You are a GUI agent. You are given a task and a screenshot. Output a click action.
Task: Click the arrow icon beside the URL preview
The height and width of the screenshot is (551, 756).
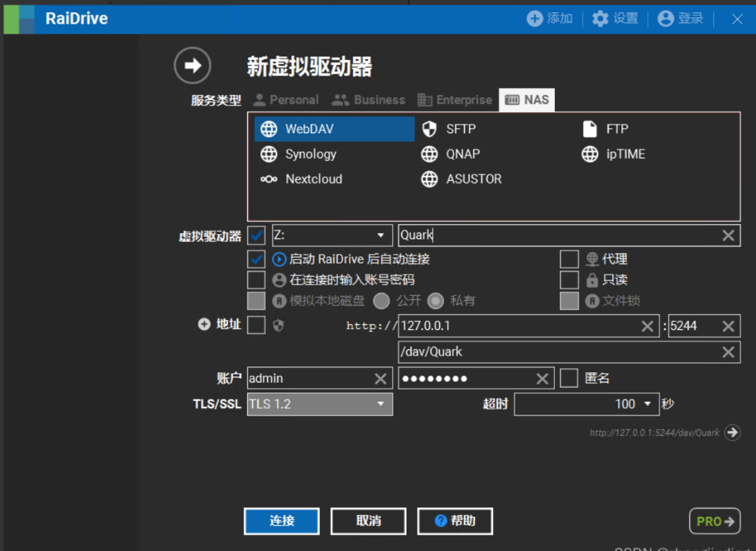pyautogui.click(x=732, y=432)
